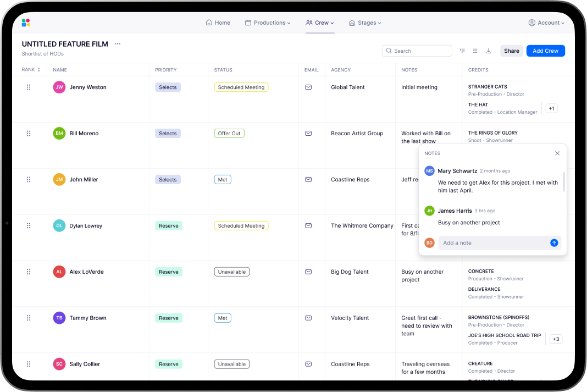
Task: Click the email icon for Jenny Weston
Action: pos(308,87)
